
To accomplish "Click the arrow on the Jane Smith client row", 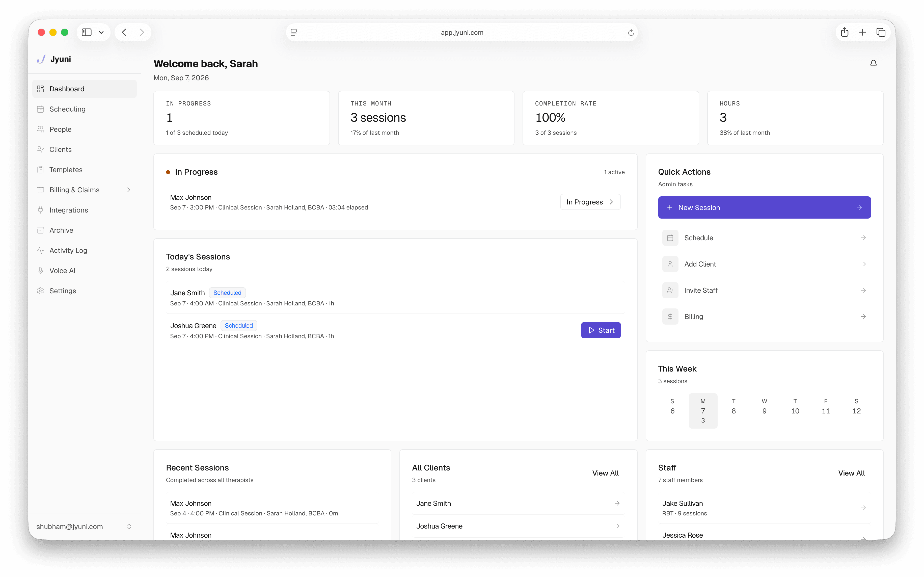I will (x=617, y=503).
